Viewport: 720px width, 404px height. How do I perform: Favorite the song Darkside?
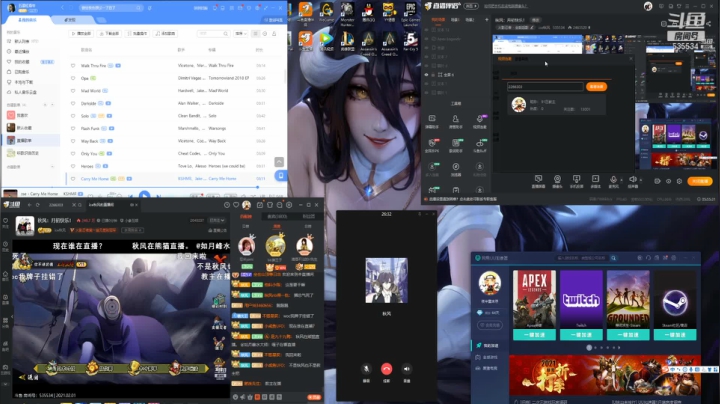click(x=73, y=103)
